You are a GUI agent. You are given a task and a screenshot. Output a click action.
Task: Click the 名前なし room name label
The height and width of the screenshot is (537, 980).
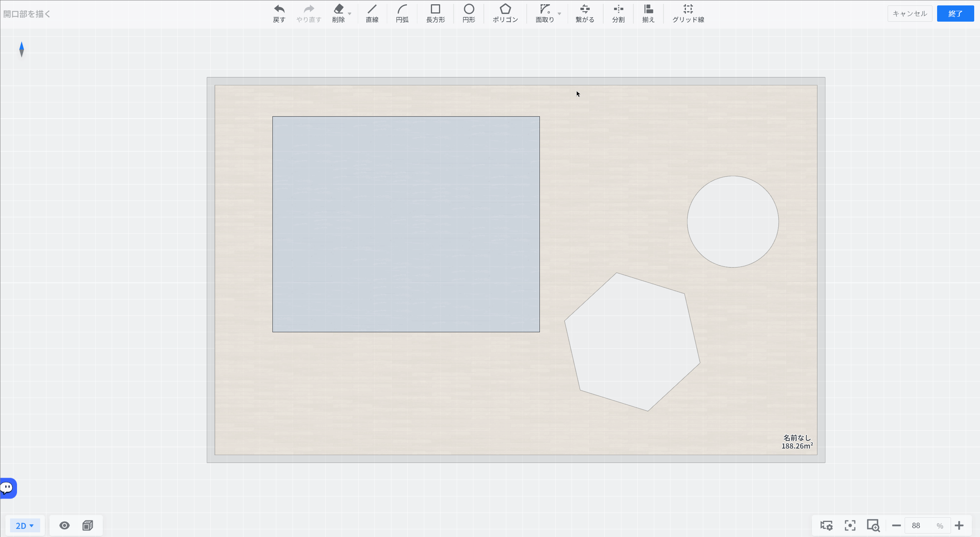point(797,438)
